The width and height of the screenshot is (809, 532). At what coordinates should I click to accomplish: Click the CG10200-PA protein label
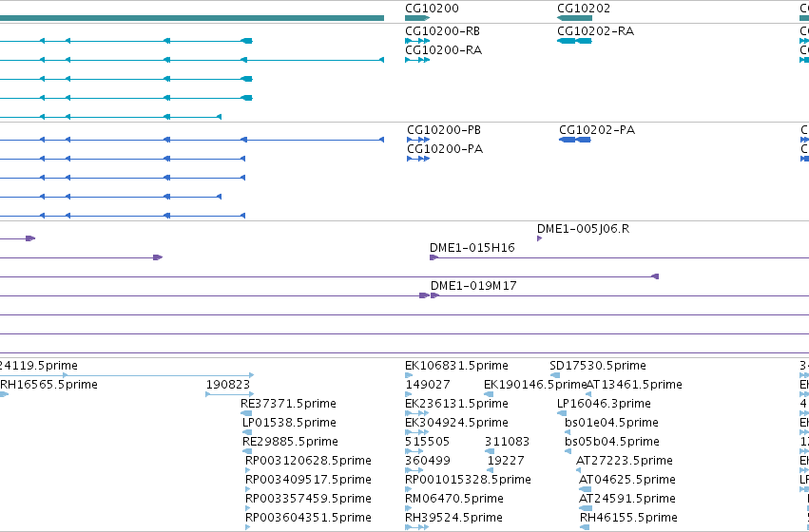coord(445,149)
